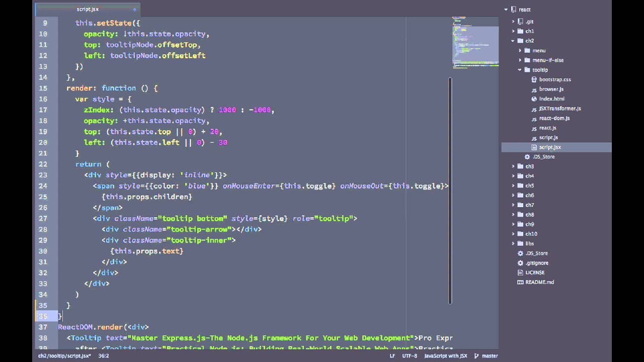Screen dimensions: 644x362
Task: Open the UTF-8 encoding selector
Action: coord(410,356)
